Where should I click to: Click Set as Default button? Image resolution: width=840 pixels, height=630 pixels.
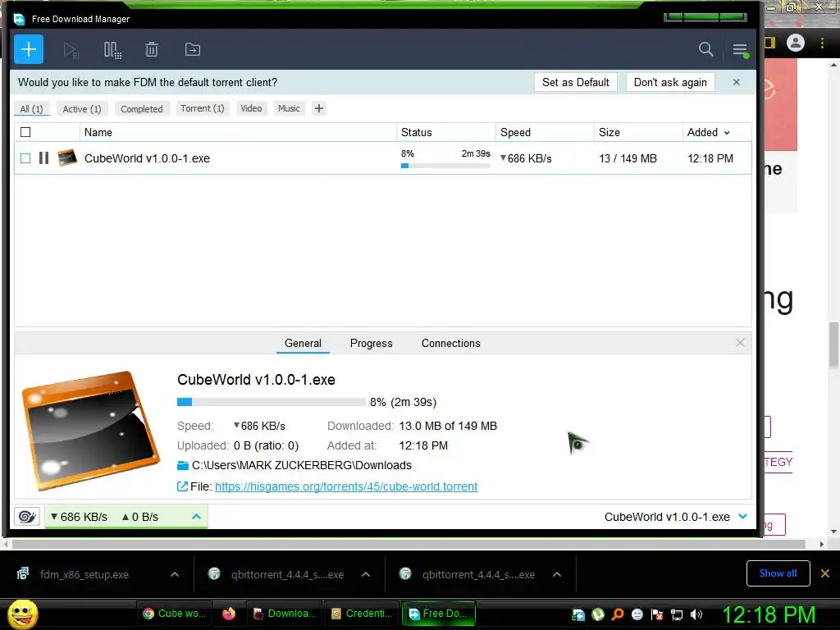pos(576,82)
